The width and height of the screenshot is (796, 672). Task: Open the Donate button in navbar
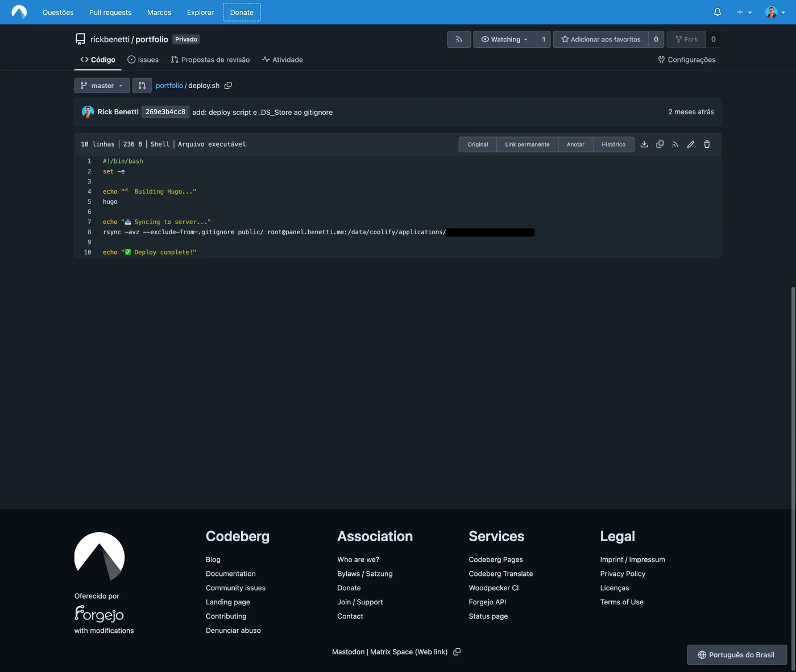pyautogui.click(x=242, y=12)
